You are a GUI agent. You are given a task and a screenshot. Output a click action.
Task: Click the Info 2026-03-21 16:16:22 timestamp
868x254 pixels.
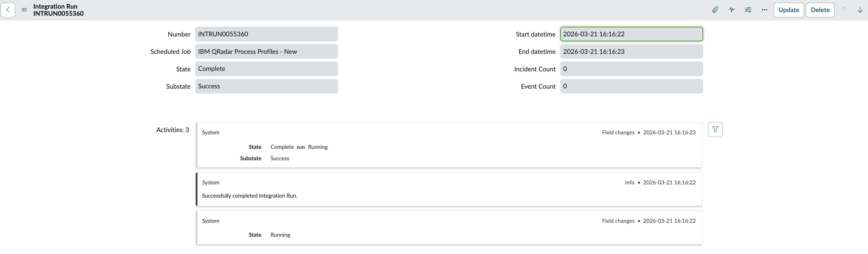(660, 182)
